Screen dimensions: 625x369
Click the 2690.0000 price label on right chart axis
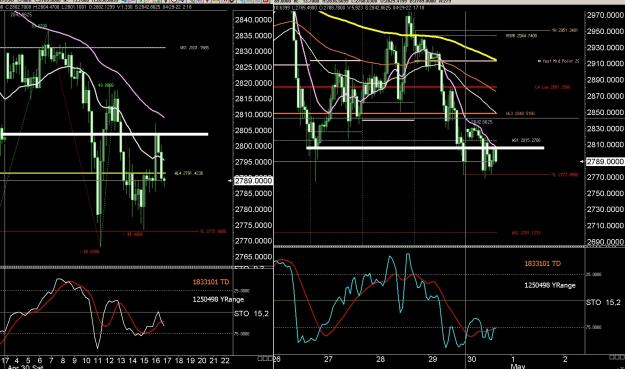tap(605, 242)
